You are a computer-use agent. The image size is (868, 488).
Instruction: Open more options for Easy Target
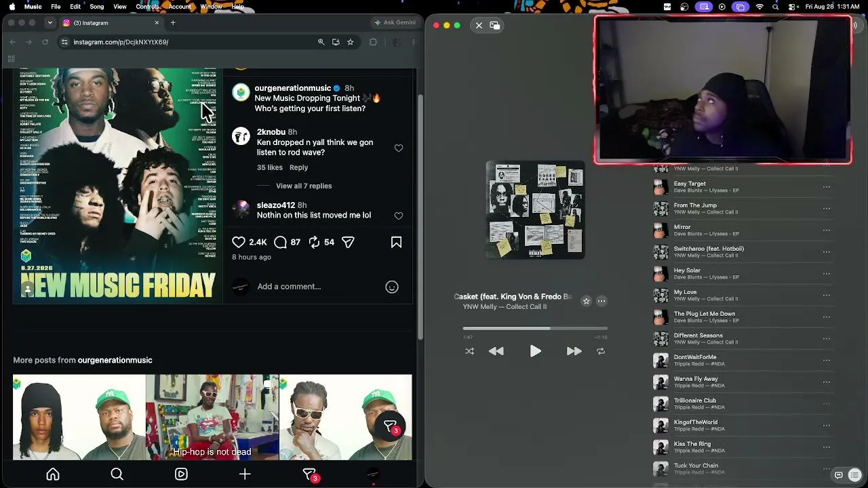point(827,187)
